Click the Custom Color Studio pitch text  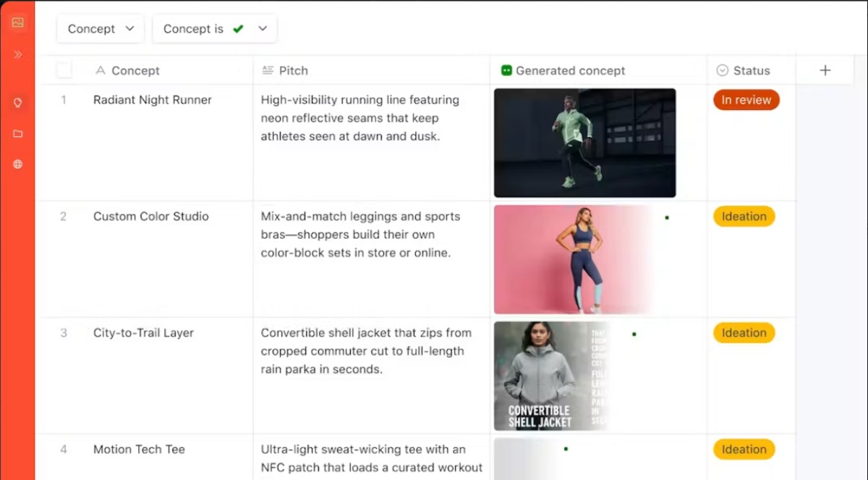tap(360, 235)
